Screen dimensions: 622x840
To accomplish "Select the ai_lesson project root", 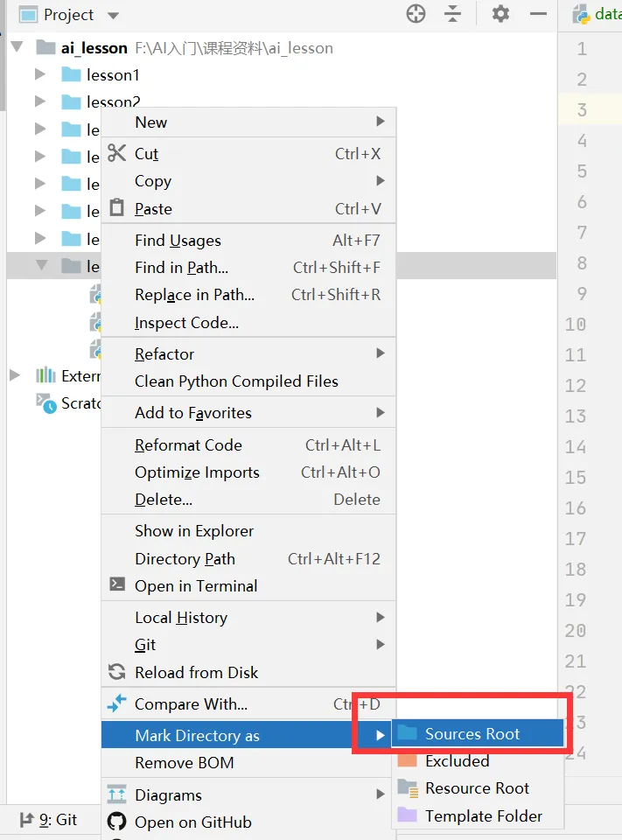I will (x=94, y=48).
